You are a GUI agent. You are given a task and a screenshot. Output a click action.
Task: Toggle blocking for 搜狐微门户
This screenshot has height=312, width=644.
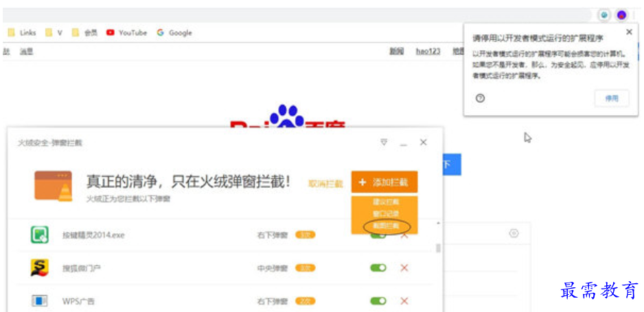tap(378, 267)
